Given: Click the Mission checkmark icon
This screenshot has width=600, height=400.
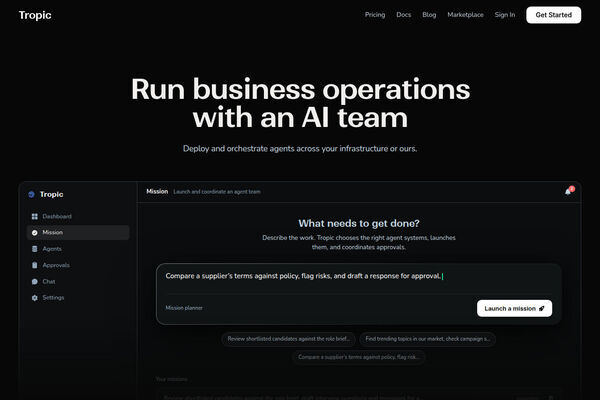Looking at the screenshot, I should coord(34,233).
